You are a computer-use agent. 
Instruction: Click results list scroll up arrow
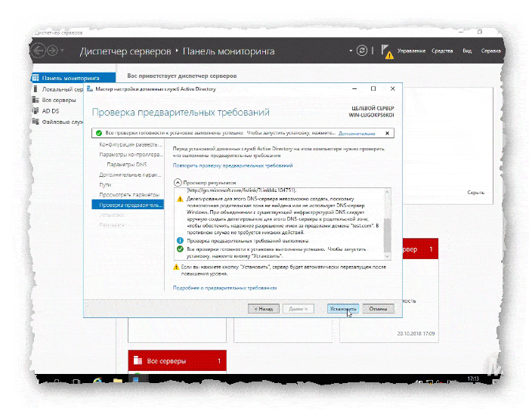click(x=387, y=192)
